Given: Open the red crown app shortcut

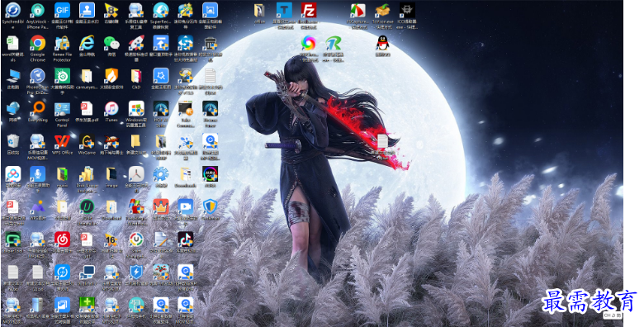Looking at the screenshot, I should click(x=161, y=206).
